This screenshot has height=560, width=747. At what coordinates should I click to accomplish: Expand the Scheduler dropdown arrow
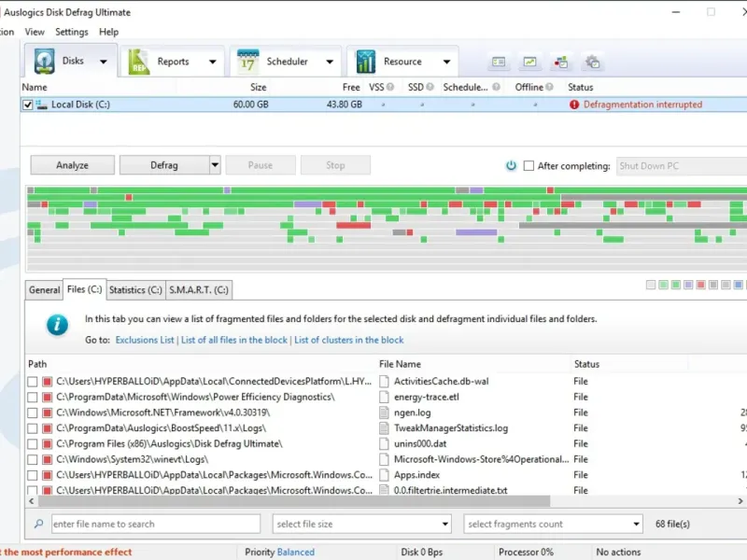point(330,62)
